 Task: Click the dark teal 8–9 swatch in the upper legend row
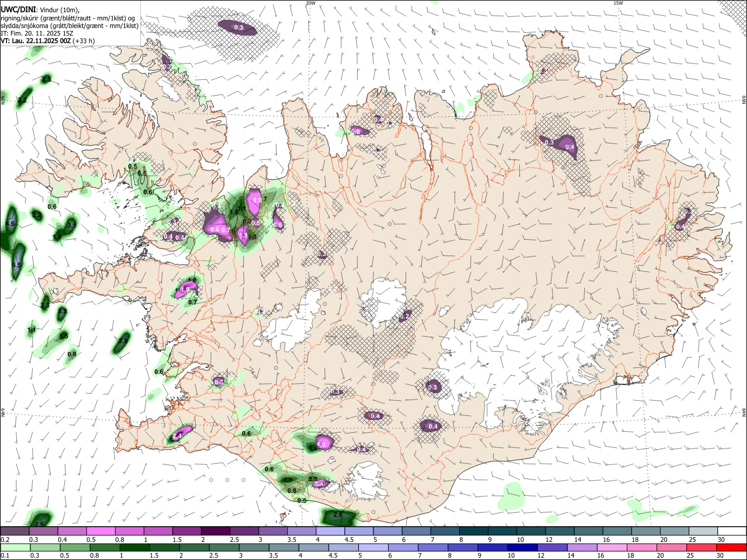click(x=474, y=531)
